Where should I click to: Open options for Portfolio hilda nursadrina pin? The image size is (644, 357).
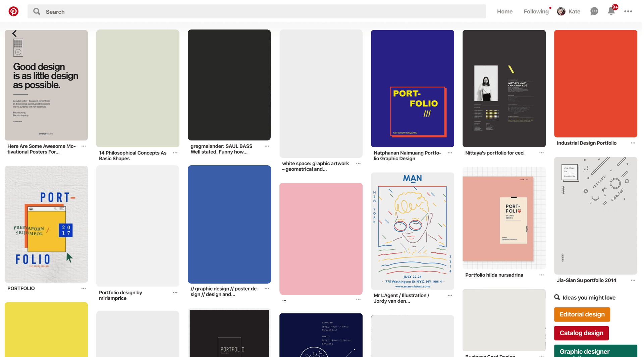pos(541,275)
